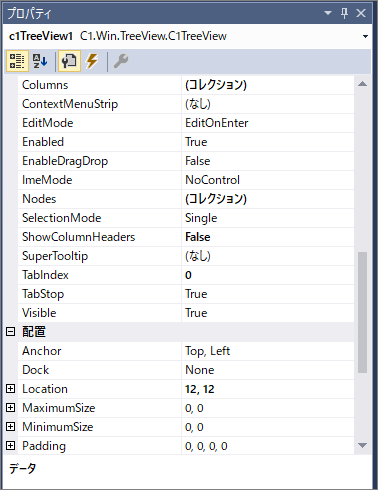Collapse the 配置 category

click(x=11, y=332)
